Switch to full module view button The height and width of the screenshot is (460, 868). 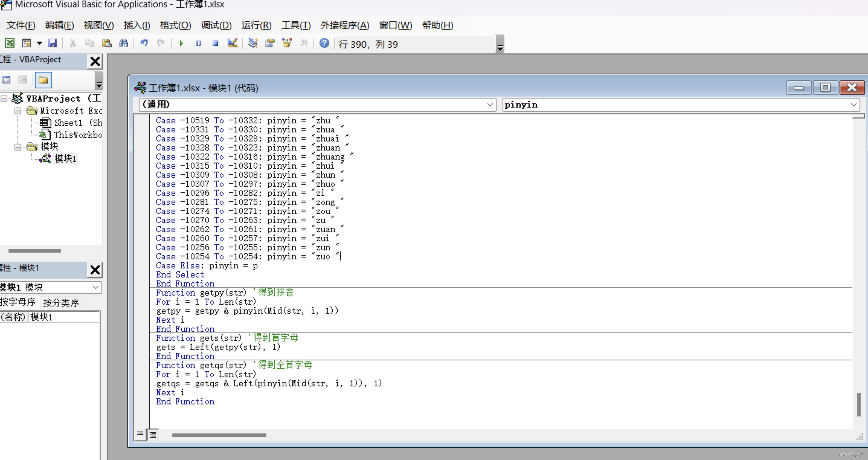point(153,434)
